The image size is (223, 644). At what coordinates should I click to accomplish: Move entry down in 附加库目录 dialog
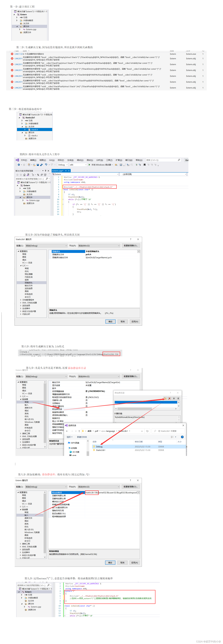click(x=174, y=399)
